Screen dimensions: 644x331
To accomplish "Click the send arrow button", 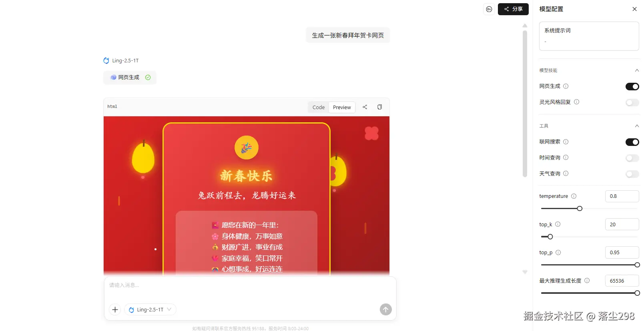I will point(385,309).
